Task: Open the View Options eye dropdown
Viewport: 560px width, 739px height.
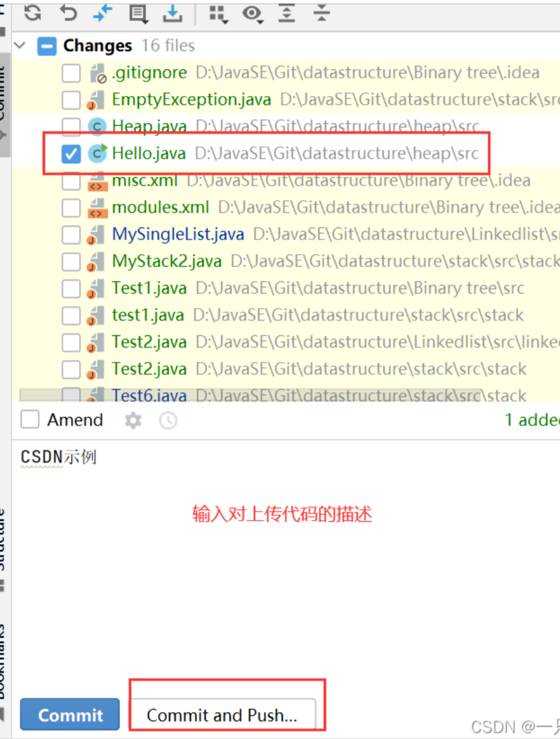Action: coord(253,14)
